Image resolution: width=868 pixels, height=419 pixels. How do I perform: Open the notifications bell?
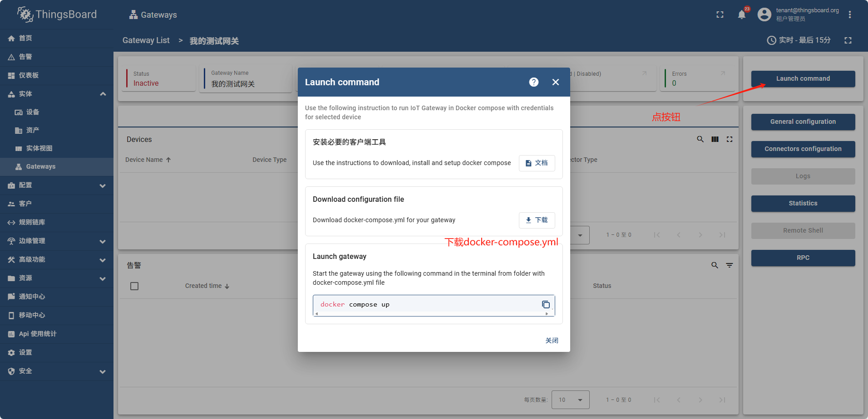coord(742,15)
